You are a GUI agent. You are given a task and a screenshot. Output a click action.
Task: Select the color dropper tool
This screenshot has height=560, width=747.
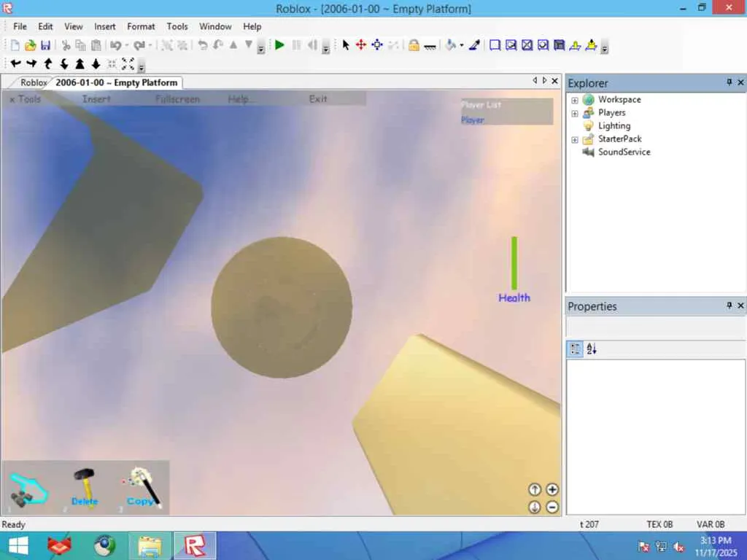coord(474,45)
